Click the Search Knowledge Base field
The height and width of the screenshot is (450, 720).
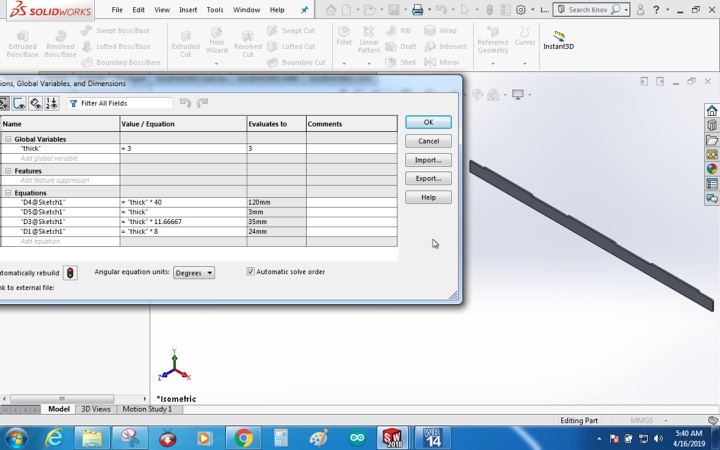tap(586, 10)
